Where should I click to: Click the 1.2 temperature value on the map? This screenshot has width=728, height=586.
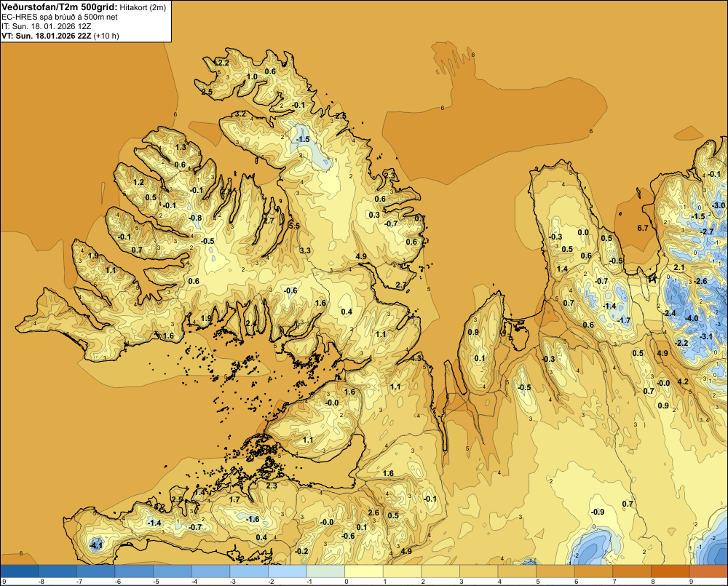point(138,182)
